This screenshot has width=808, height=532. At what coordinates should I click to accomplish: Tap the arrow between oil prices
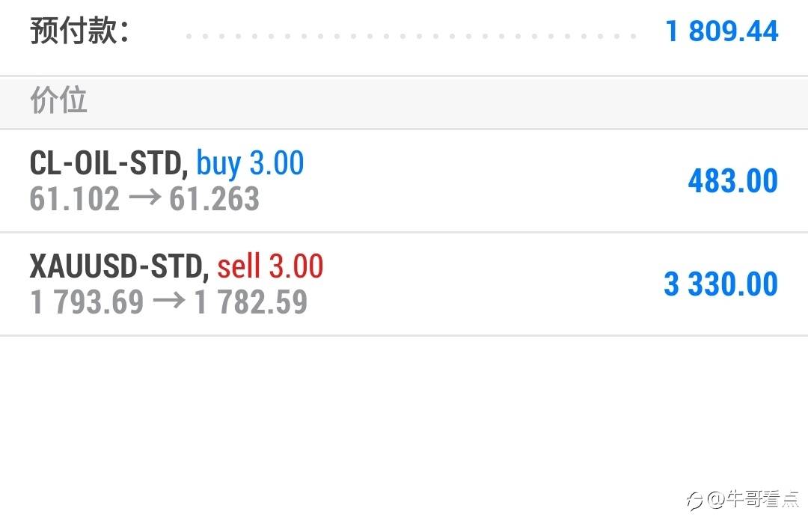pyautogui.click(x=144, y=199)
